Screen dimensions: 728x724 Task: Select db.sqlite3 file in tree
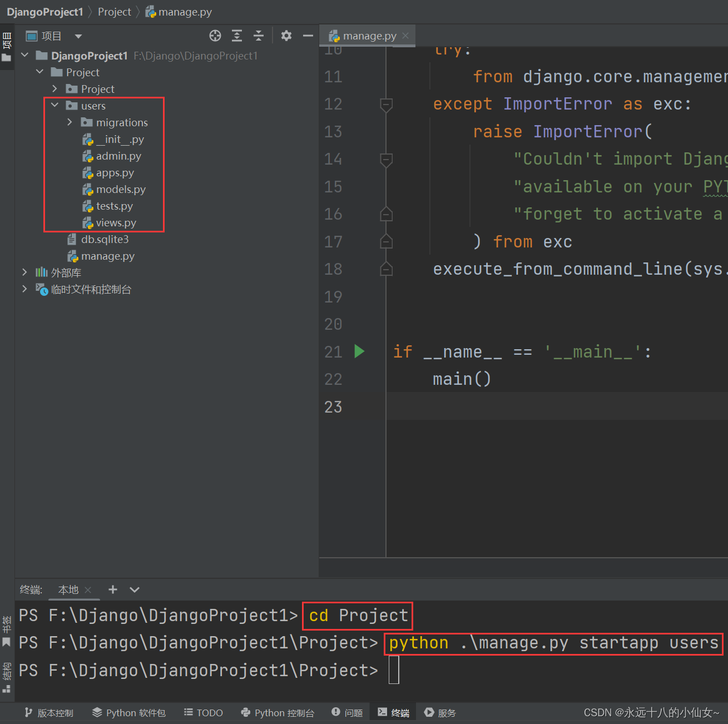(98, 239)
